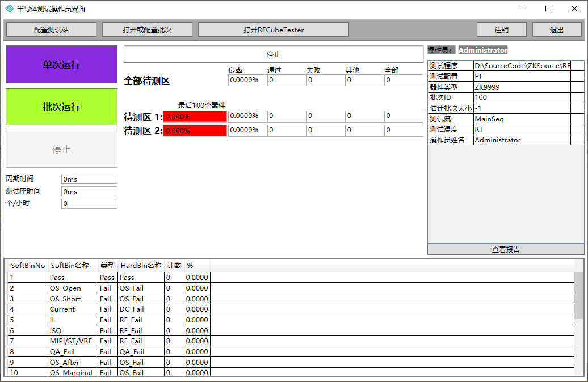The width and height of the screenshot is (588, 382).
Task: Click 测试程序 path value cell
Action: pyautogui.click(x=522, y=66)
